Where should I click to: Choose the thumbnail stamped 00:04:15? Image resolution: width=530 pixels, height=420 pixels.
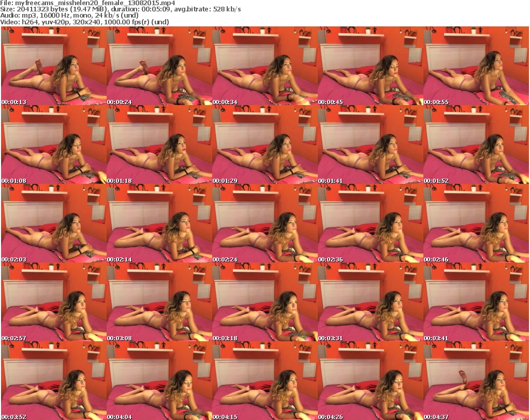tap(264, 381)
